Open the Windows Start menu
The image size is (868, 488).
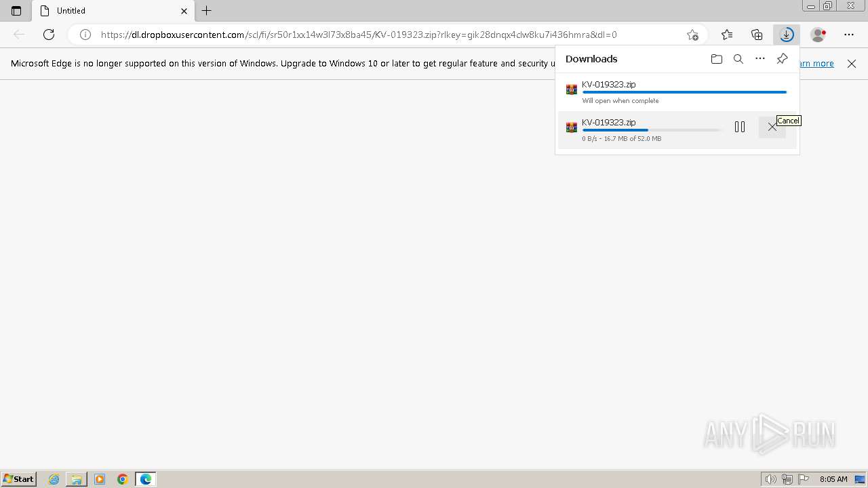18,479
